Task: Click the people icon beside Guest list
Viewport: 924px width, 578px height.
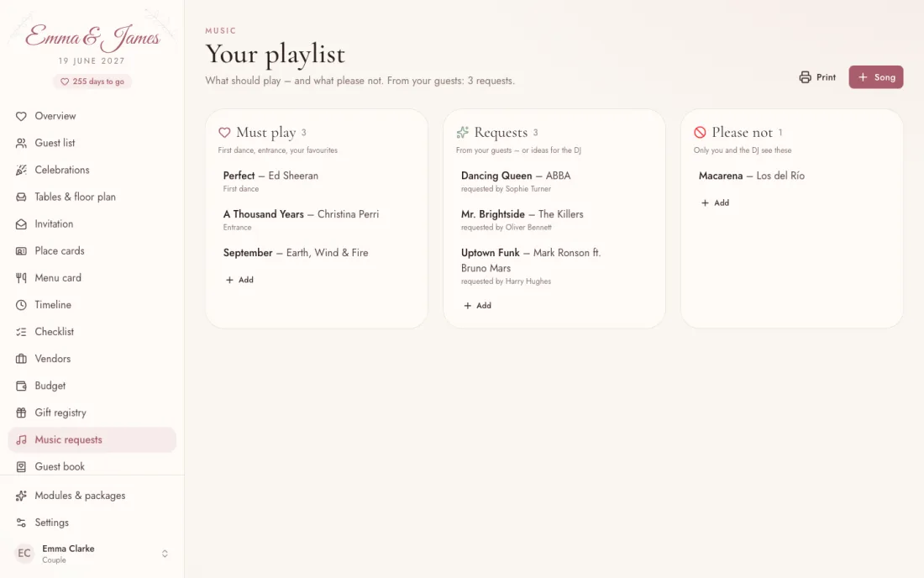Action: point(21,143)
